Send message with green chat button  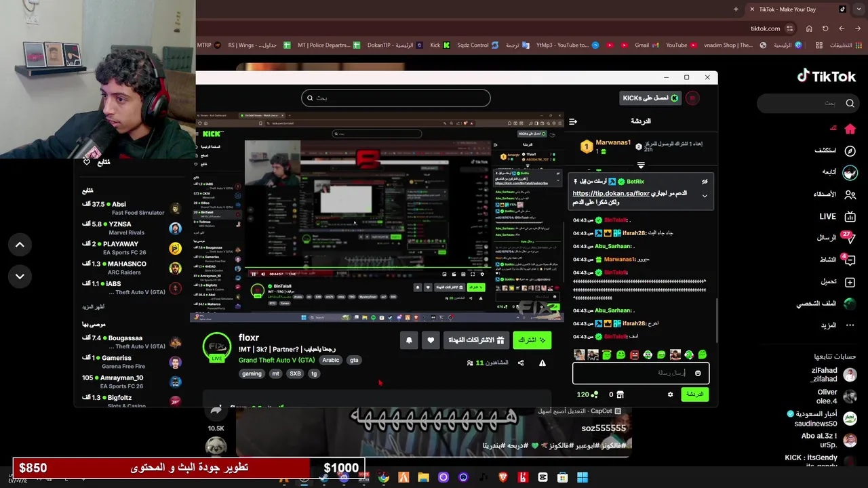(694, 394)
